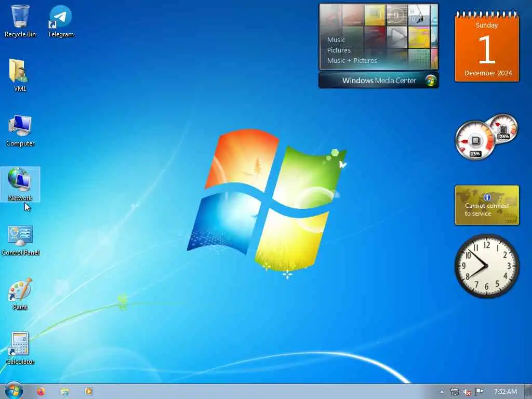
Task: Open the taskbar clock showing 7:52 AM
Action: (x=505, y=392)
